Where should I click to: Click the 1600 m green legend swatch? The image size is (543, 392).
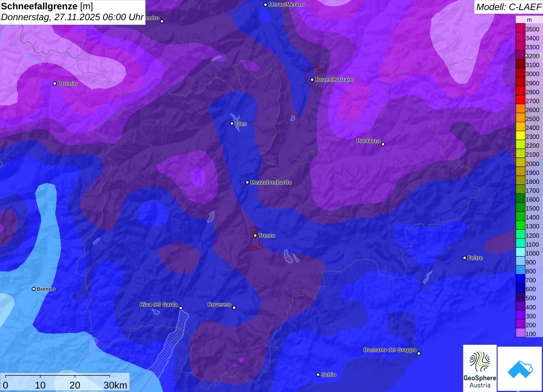coord(521,198)
